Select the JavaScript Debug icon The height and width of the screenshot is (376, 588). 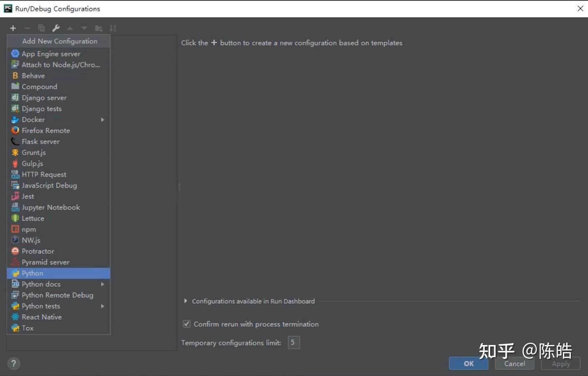15,185
